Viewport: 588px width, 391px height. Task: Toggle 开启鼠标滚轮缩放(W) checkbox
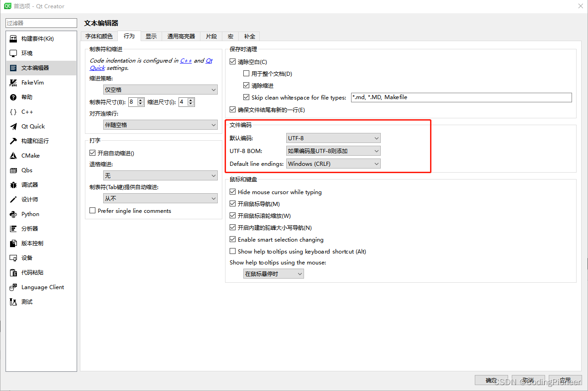click(x=233, y=216)
